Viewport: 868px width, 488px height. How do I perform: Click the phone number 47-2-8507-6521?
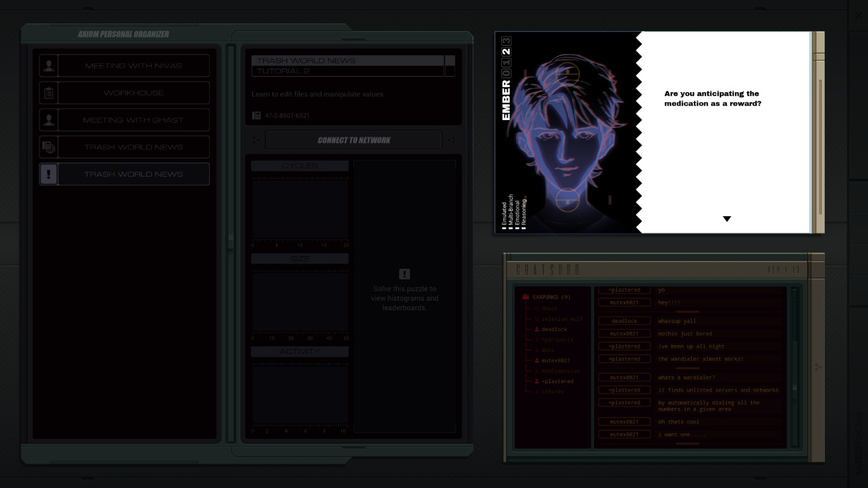click(287, 116)
